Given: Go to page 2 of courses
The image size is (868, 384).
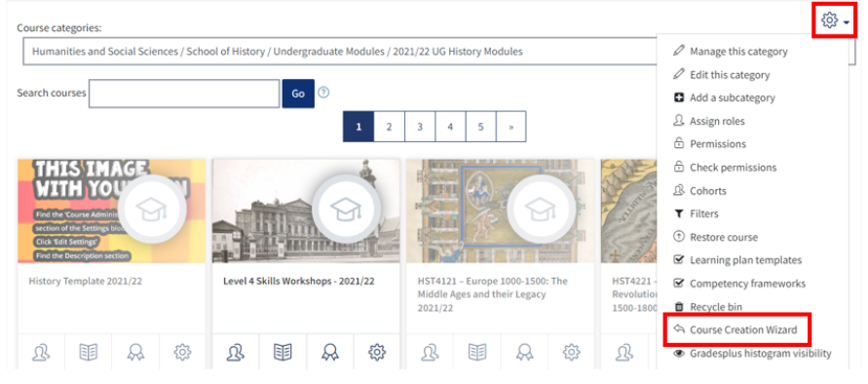Looking at the screenshot, I should [389, 127].
